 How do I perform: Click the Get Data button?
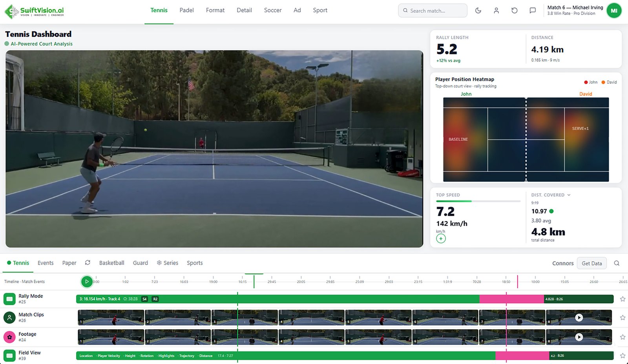pyautogui.click(x=591, y=263)
